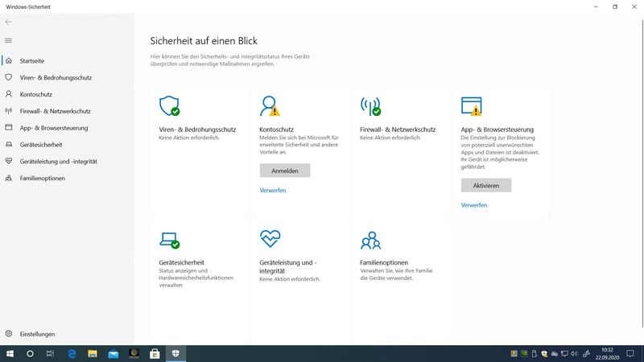Click the speaker volume tray icon
Image resolution: width=644 pixels, height=362 pixels.
pos(574,353)
